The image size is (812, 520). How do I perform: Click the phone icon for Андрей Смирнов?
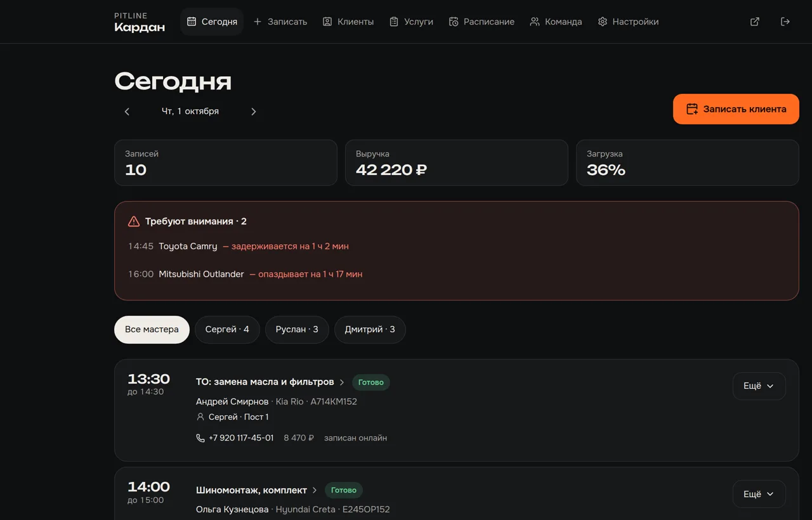point(200,438)
